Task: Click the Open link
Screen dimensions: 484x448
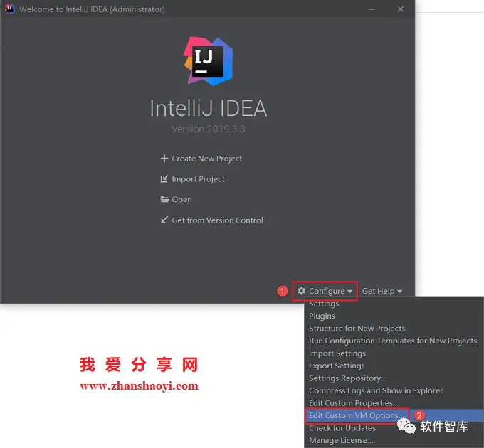Action: point(181,200)
